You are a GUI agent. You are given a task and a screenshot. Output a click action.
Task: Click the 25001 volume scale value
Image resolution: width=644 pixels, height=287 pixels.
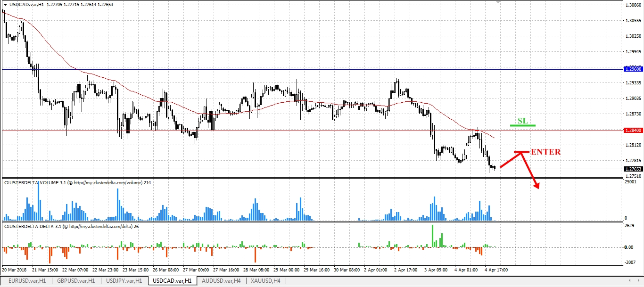(632, 181)
